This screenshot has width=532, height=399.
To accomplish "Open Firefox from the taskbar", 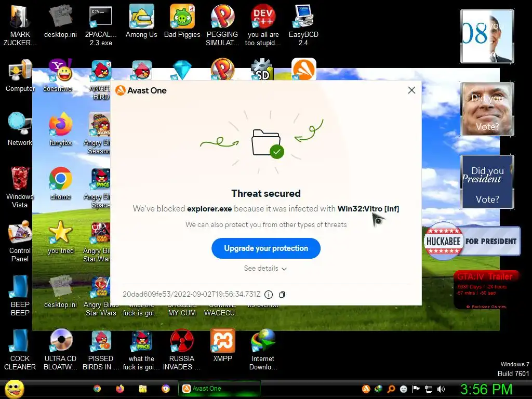I will pyautogui.click(x=120, y=389).
